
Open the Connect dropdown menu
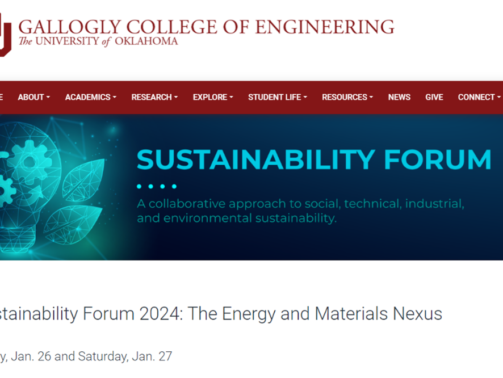pyautogui.click(x=479, y=97)
